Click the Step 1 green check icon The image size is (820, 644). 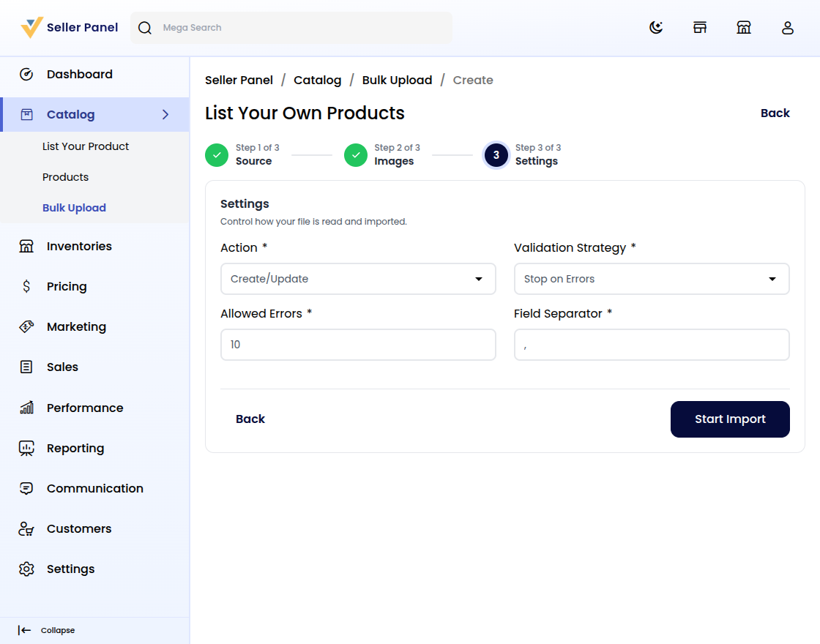tap(217, 155)
